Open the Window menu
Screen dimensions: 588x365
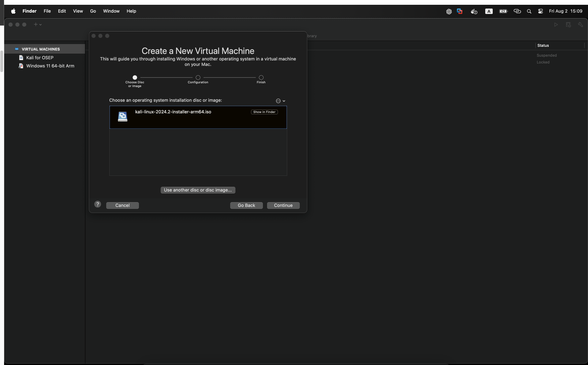coord(111,11)
